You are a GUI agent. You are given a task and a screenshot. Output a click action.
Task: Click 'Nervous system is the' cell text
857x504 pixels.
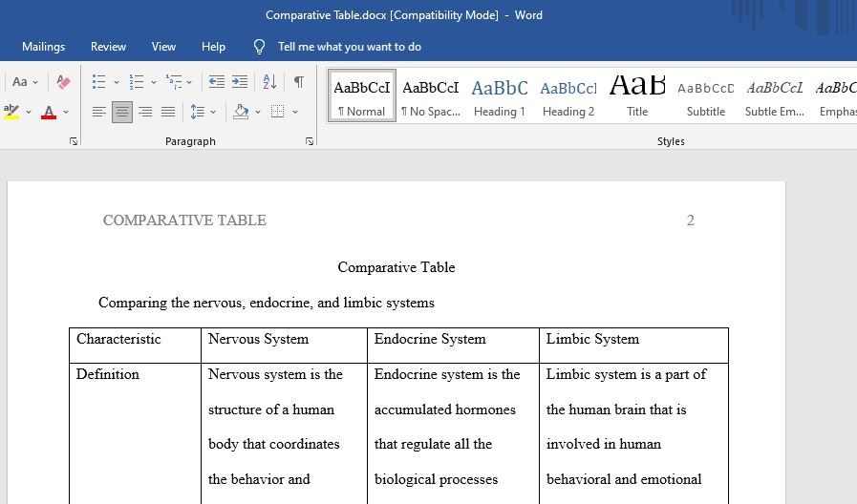point(275,374)
